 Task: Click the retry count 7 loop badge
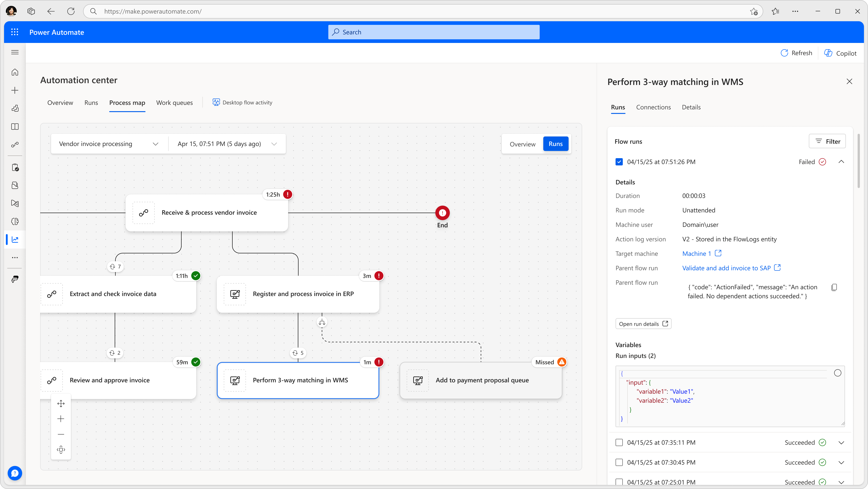point(115,267)
